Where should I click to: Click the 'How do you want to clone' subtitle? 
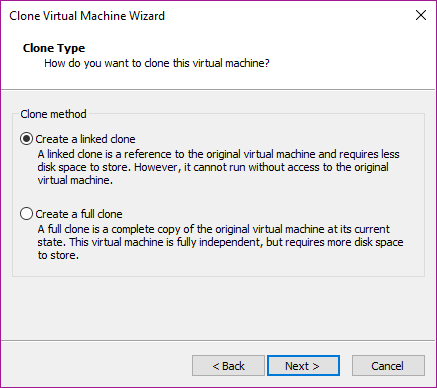pos(157,63)
